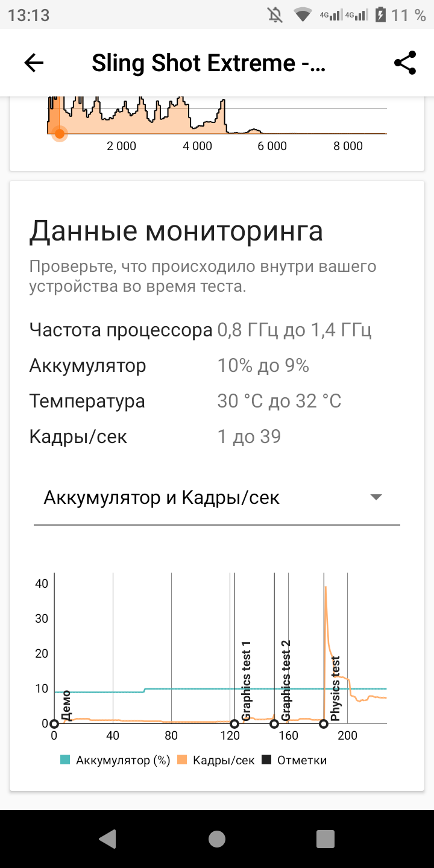Screen dimensions: 434x868
Task: Select the Physics test marker
Action: click(x=324, y=724)
